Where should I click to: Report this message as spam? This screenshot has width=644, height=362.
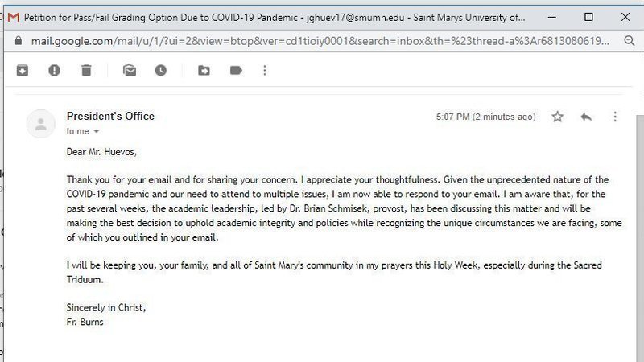click(54, 71)
